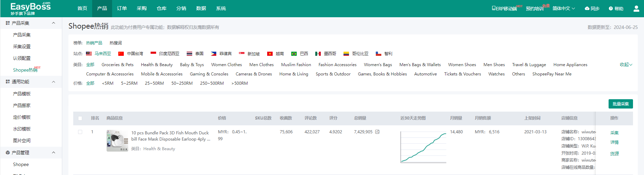644x175 pixels.
Task: Open the 产品 top menu
Action: pos(102,9)
